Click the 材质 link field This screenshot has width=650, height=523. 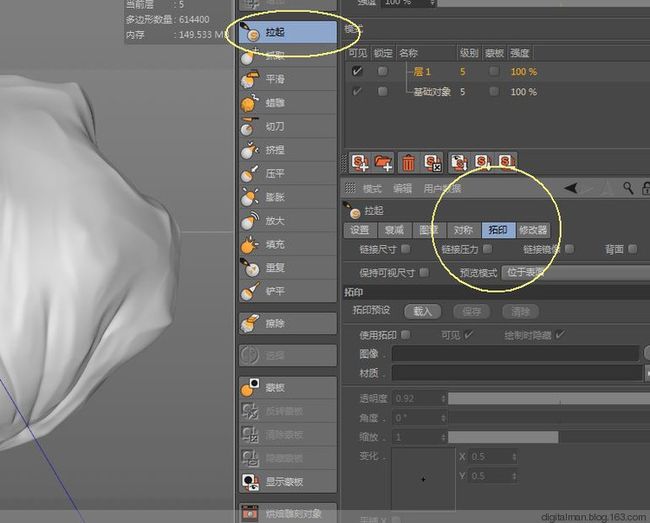tap(517, 373)
